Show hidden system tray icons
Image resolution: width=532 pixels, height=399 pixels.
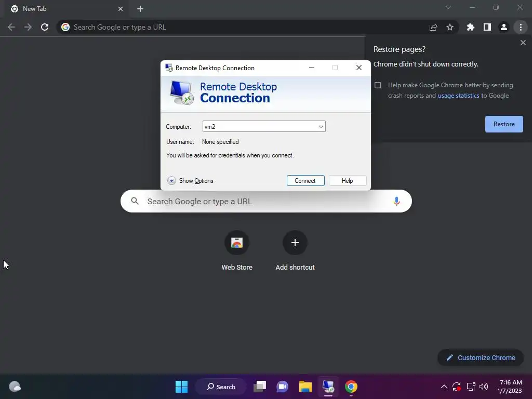[x=444, y=387]
